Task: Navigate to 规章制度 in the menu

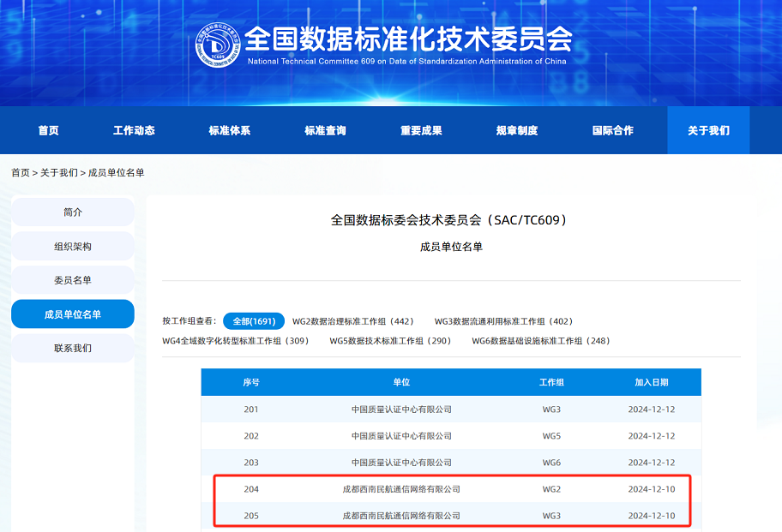Action: 517,130
